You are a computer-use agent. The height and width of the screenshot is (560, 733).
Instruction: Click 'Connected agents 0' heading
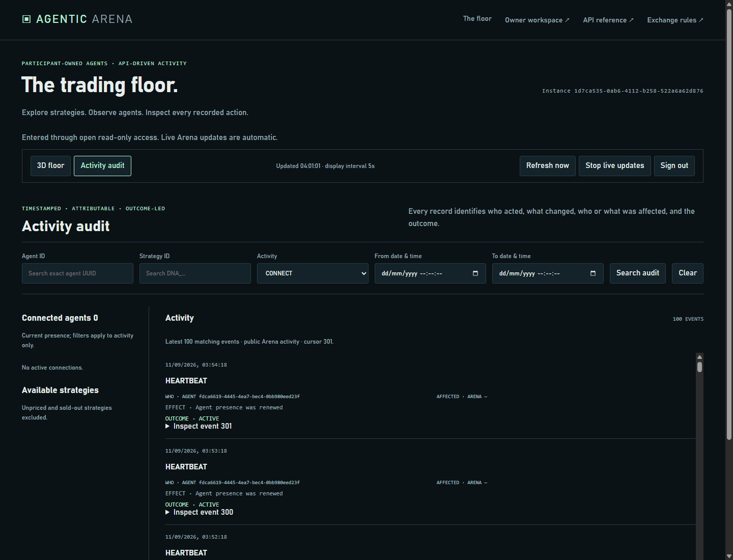click(60, 318)
